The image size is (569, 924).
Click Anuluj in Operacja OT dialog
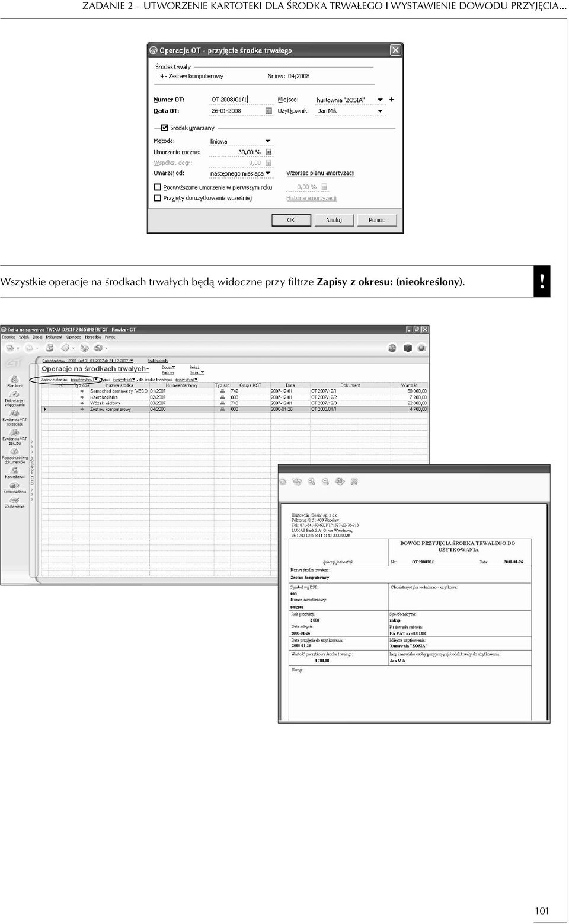pos(334,220)
